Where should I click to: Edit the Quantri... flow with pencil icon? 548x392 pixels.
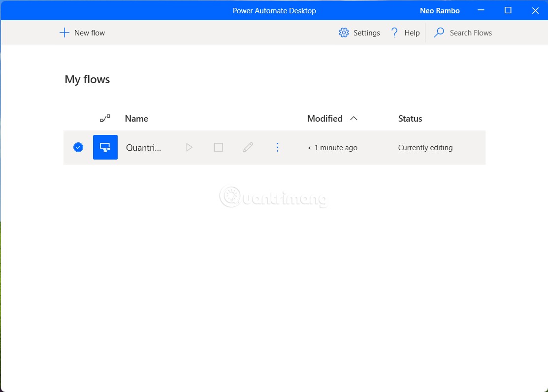pos(248,147)
